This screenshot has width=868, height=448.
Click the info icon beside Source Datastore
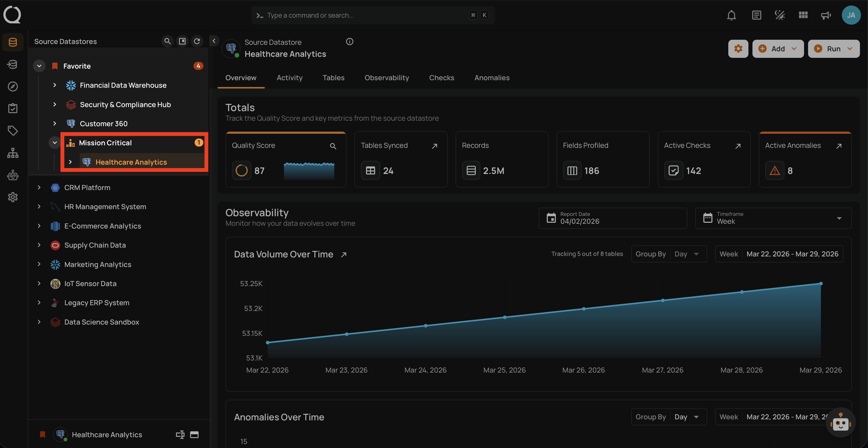pyautogui.click(x=349, y=41)
